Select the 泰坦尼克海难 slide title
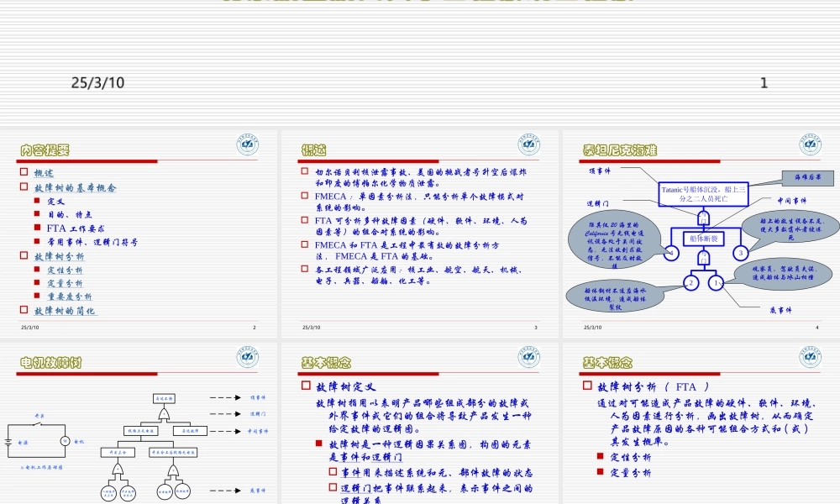The image size is (840, 504). pos(620,150)
